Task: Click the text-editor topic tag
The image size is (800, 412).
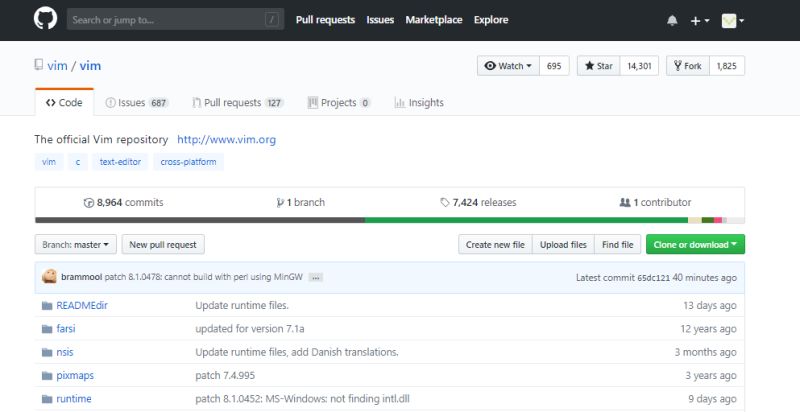Action: point(120,162)
